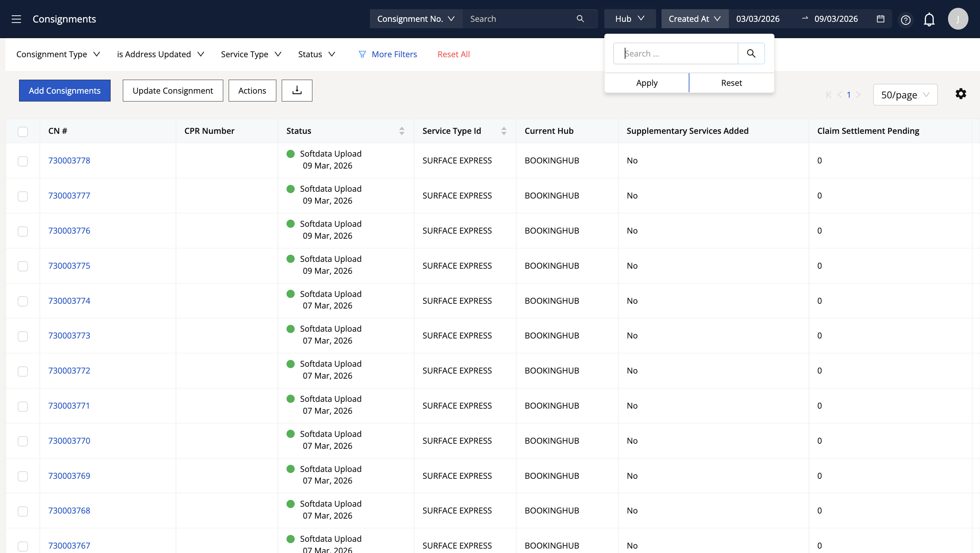This screenshot has height=553, width=980.
Task: Open the user avatar profile
Action: tap(958, 19)
